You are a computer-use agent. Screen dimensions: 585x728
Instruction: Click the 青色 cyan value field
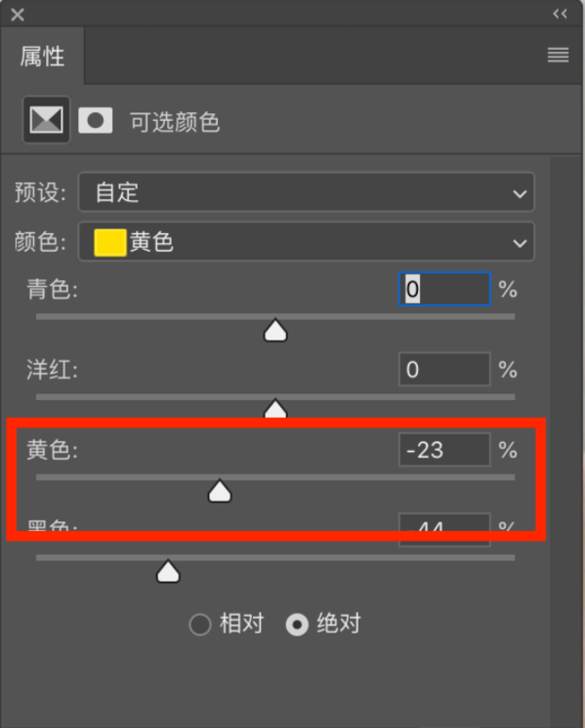[444, 289]
